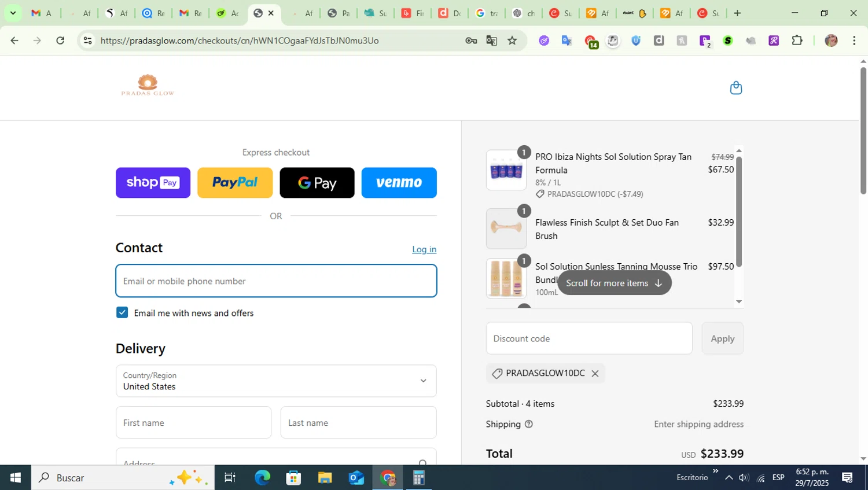The width and height of the screenshot is (868, 490).
Task: Open PRO Ibiza Nights product thumbnail
Action: [506, 170]
